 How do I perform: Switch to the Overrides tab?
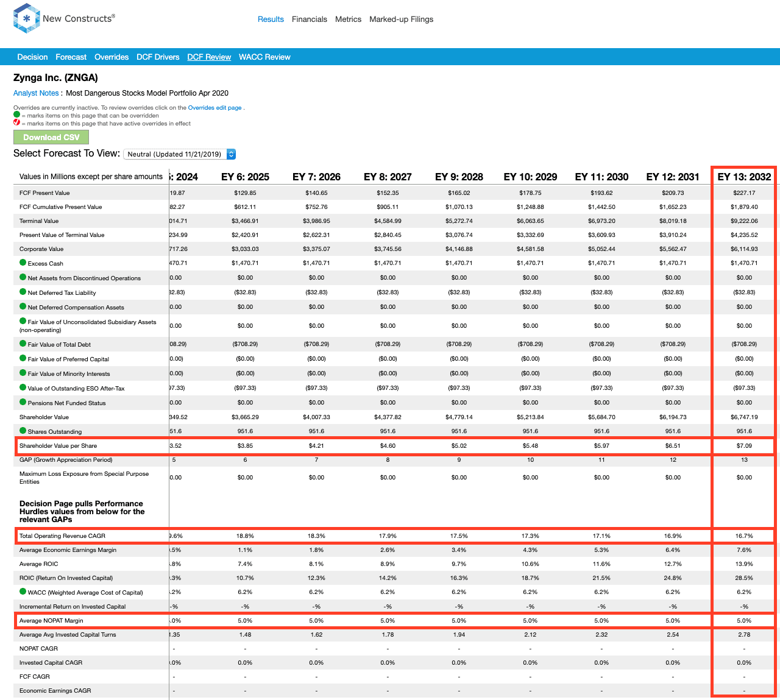point(112,57)
